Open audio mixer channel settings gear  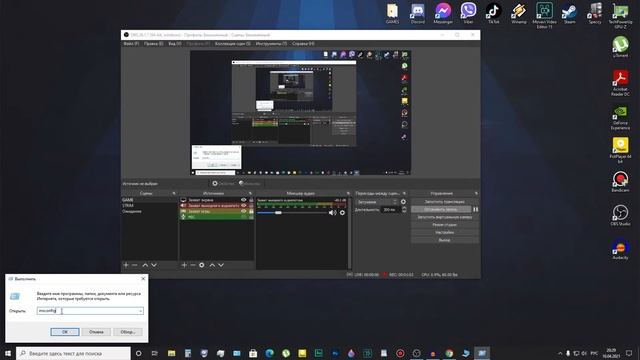(342, 213)
